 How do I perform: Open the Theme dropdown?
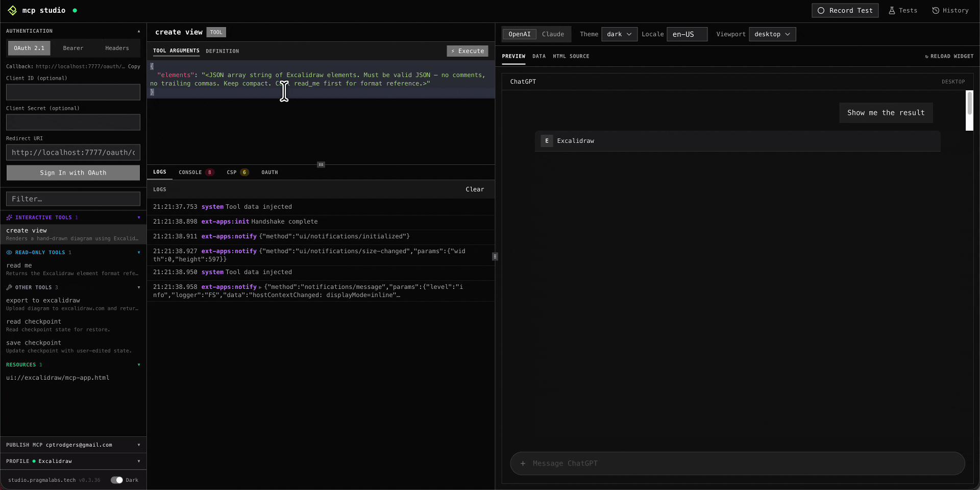point(619,34)
